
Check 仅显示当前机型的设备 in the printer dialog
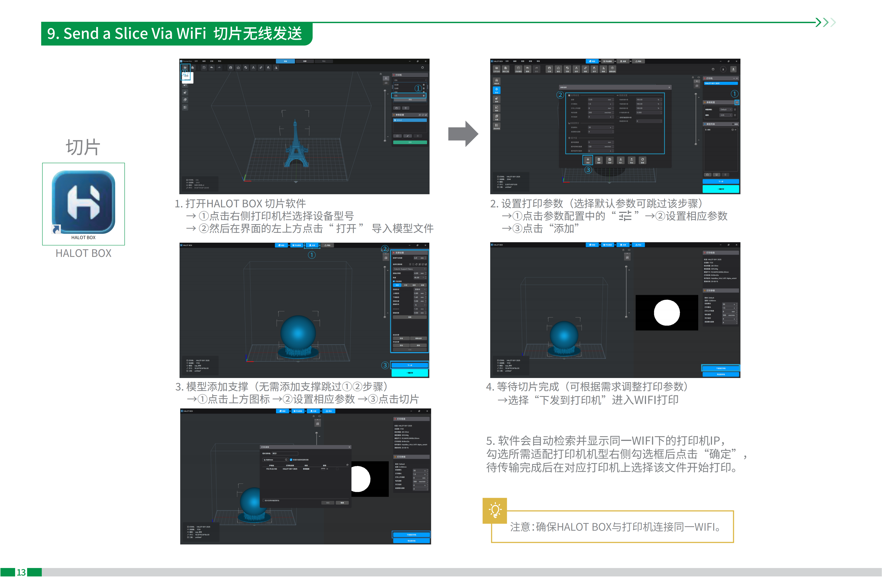pyautogui.click(x=291, y=460)
